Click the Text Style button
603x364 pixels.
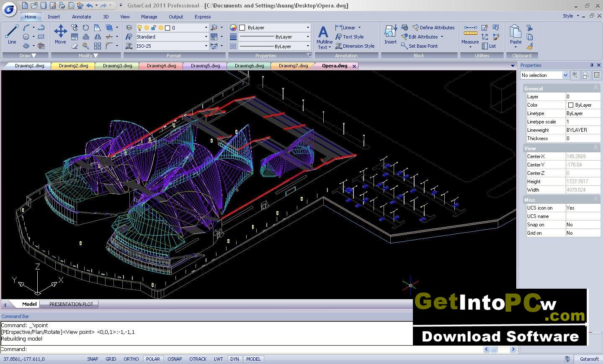(349, 37)
